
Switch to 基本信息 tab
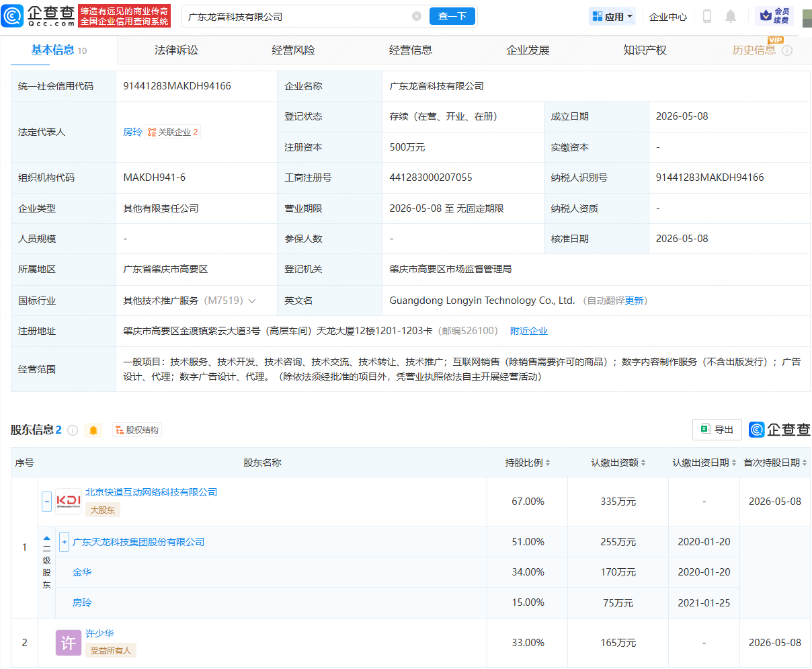[58, 50]
